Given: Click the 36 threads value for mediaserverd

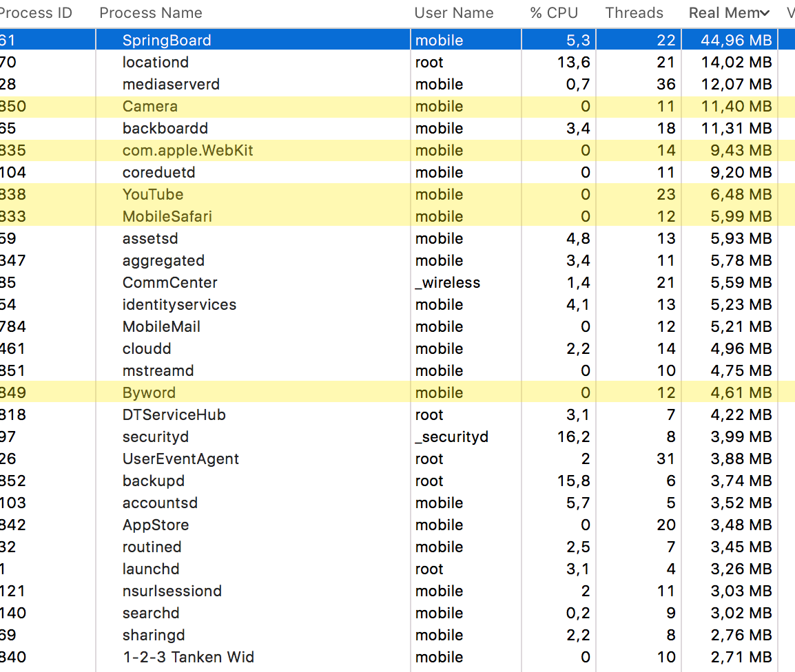Looking at the screenshot, I should (665, 84).
